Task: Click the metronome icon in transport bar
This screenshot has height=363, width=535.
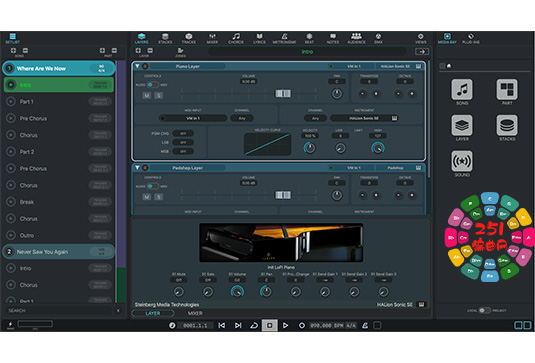Action: click(x=365, y=325)
